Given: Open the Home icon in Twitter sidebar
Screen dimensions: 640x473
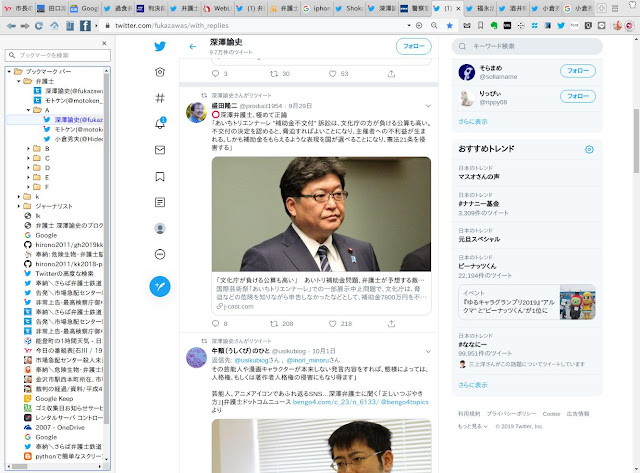Looking at the screenshot, I should [x=160, y=72].
